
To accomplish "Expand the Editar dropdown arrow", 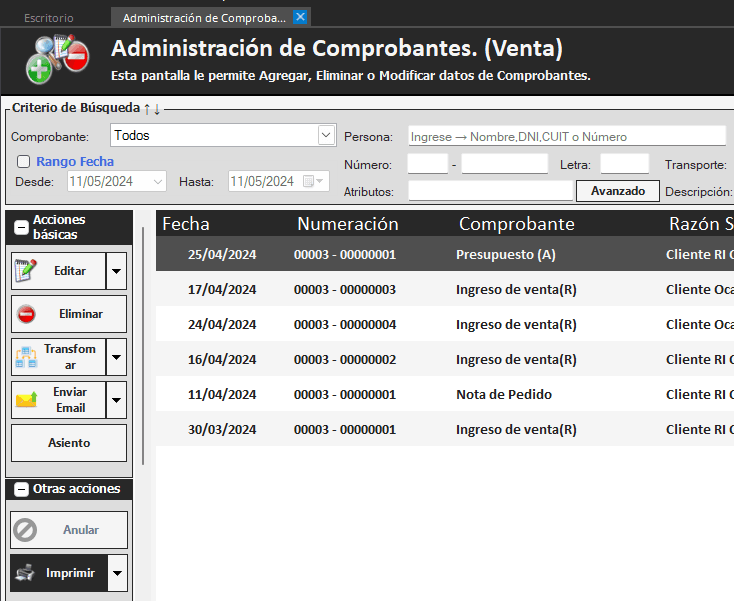I will [117, 271].
